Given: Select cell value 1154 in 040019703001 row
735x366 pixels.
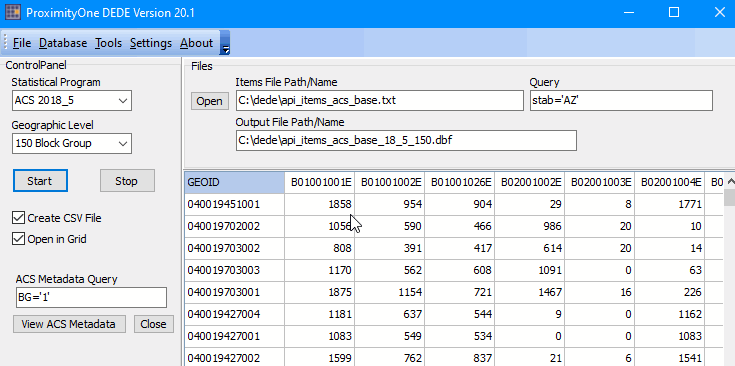Looking at the screenshot, I should (x=390, y=292).
